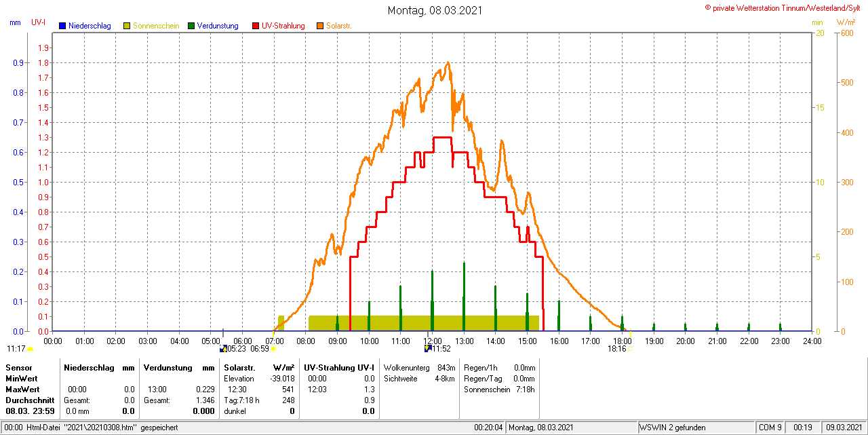
Task: Click the yellow sun marker beside 11:17
Action: (30, 349)
